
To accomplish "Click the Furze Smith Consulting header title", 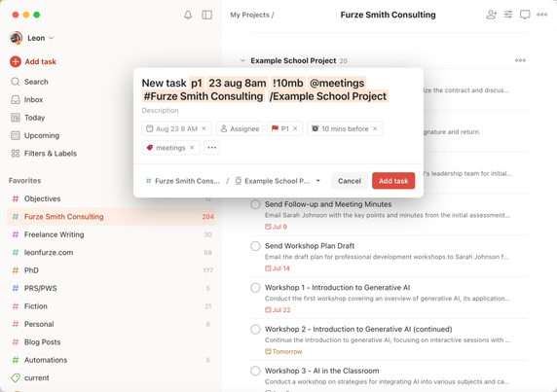I will [x=388, y=15].
